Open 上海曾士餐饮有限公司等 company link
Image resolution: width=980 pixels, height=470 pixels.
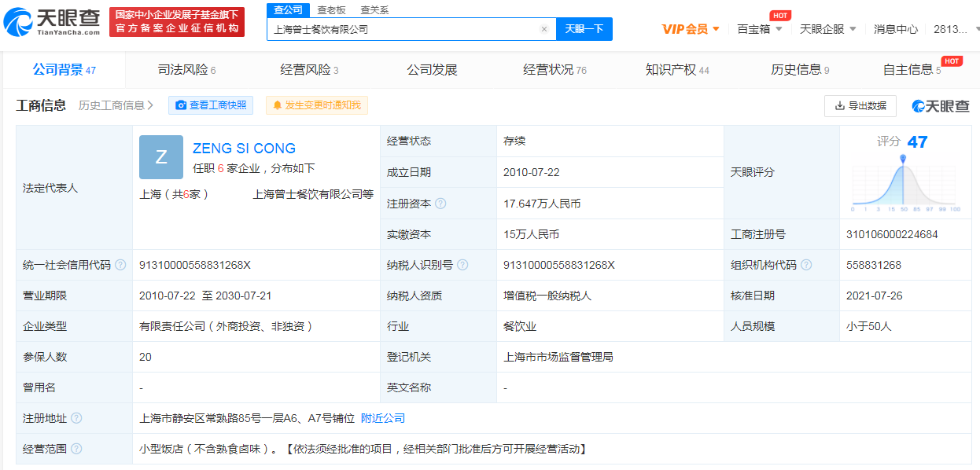tap(313, 194)
